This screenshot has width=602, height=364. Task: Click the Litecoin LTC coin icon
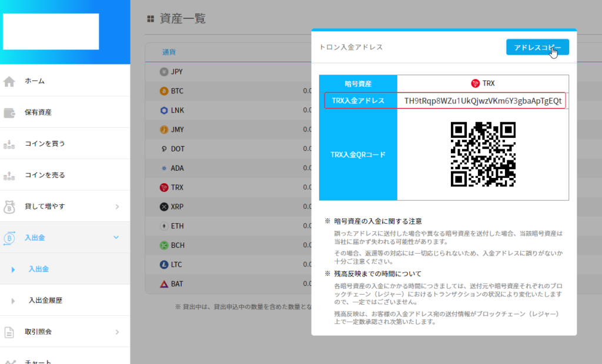click(x=164, y=265)
